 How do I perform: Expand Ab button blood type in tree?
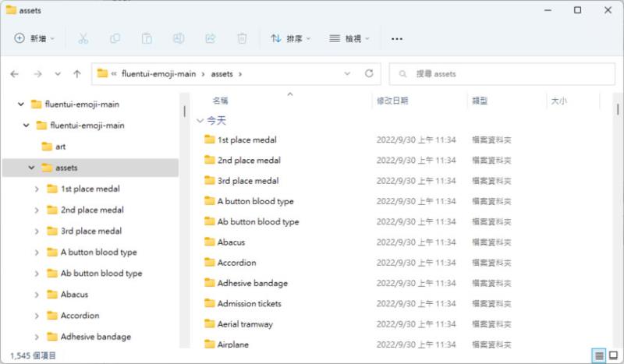point(37,274)
